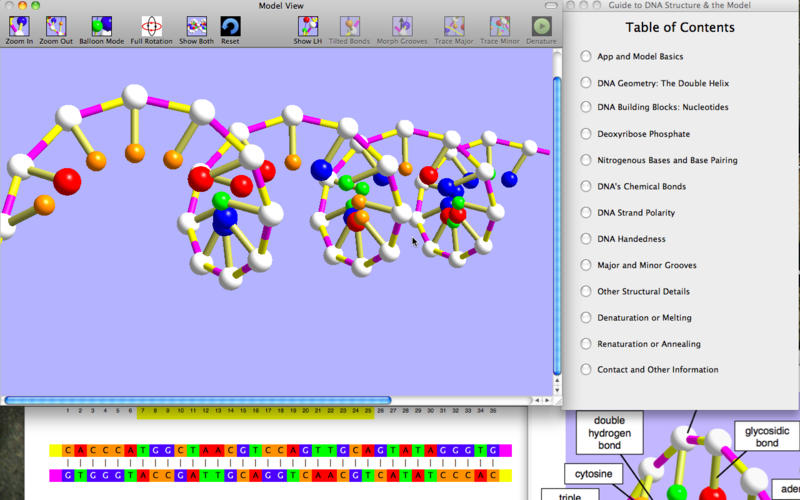Click the magenta start cap of bottom strand
800x500 pixels.
(x=55, y=476)
